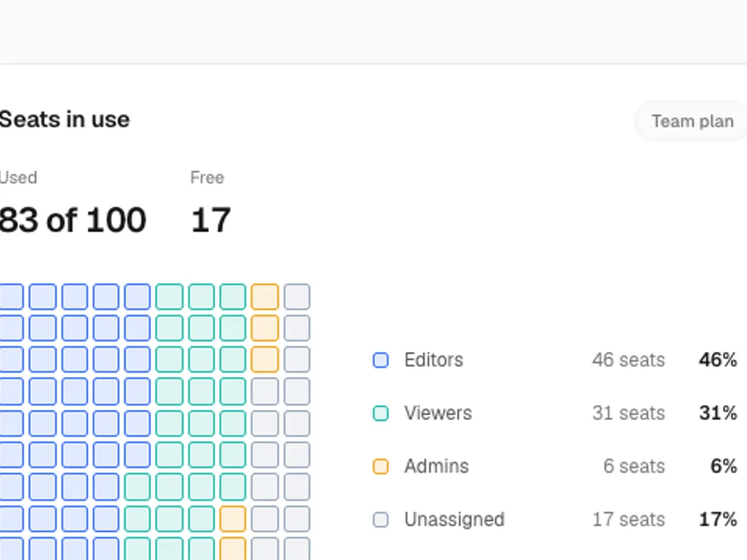This screenshot has width=747, height=560.
Task: Click the "Used" label
Action: point(18,178)
